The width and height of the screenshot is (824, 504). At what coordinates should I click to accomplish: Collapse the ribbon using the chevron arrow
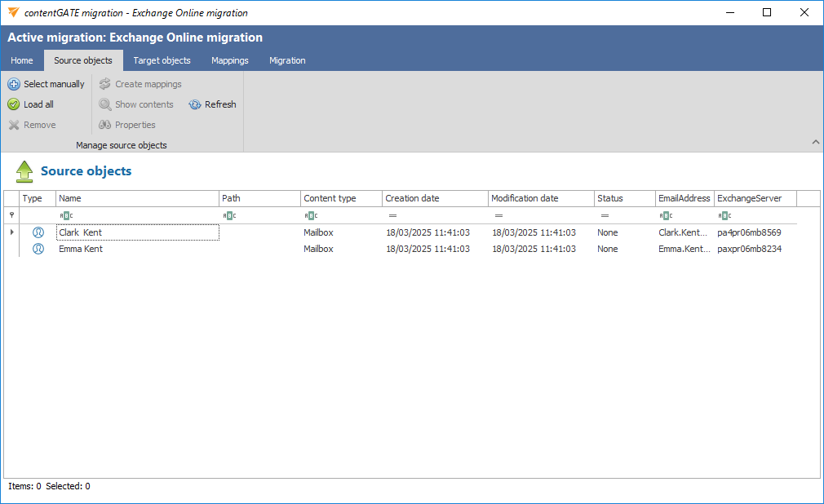(x=815, y=142)
